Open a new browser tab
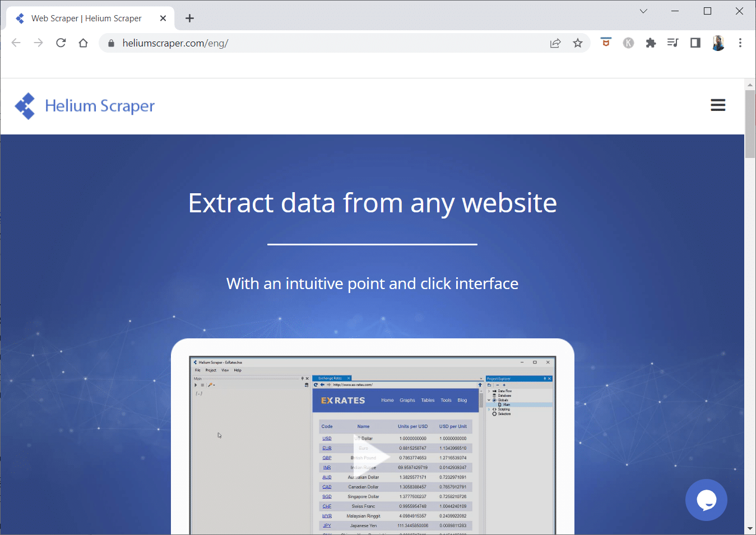 pos(190,18)
